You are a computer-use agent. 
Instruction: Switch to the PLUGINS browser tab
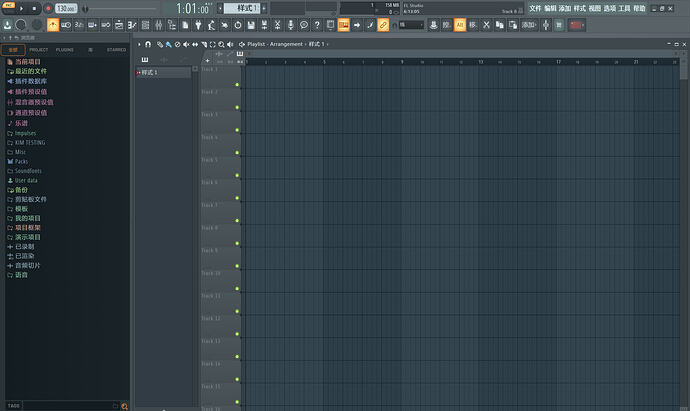tap(65, 50)
